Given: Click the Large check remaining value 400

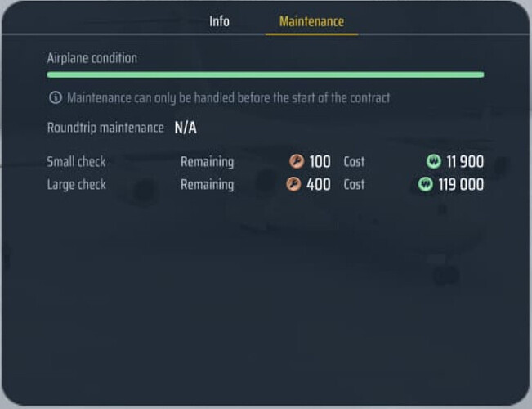Looking at the screenshot, I should pos(319,184).
